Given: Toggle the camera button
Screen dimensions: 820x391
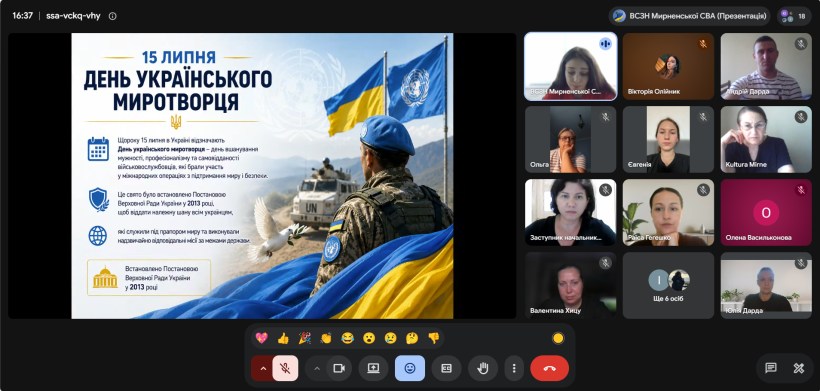Looking at the screenshot, I should pos(339,368).
